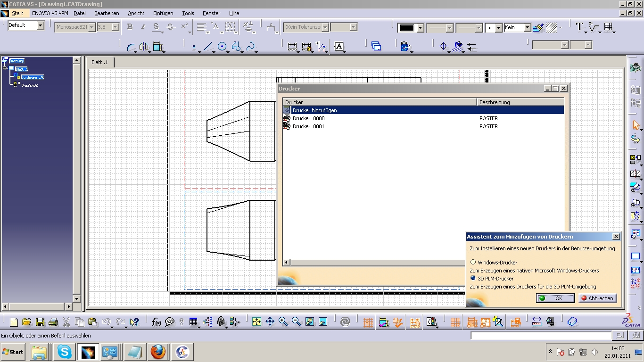Click the Painter copy format icon
The height and width of the screenshot is (362, 644).
[538, 27]
